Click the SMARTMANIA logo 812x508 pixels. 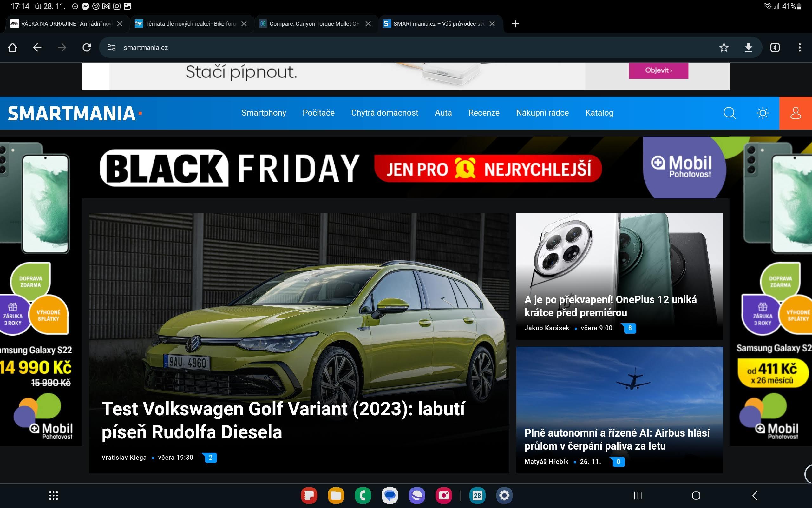click(75, 113)
